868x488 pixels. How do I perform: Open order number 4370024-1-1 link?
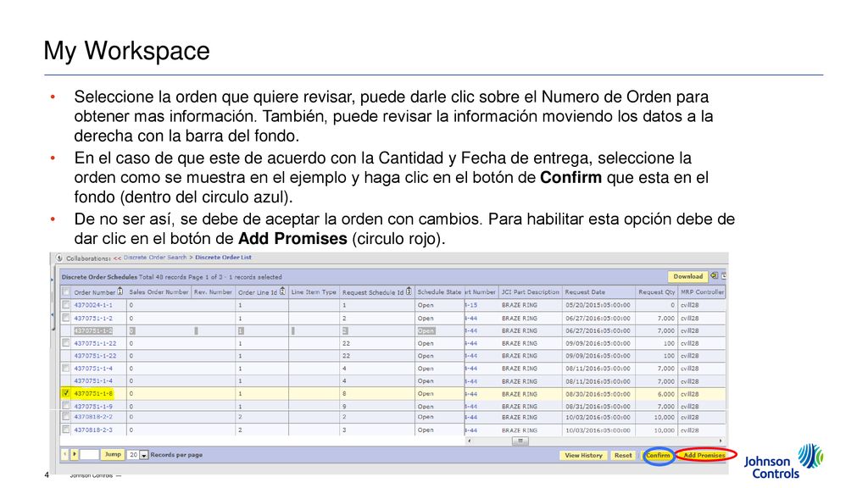[93, 305]
